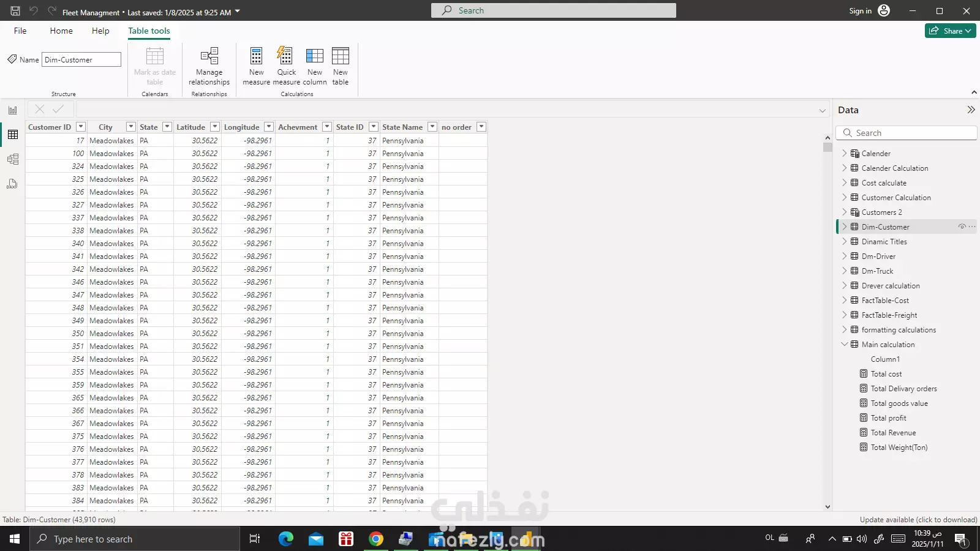Select Customers 2 table in Data pane
Viewport: 980px width, 551px height.
[881, 212]
